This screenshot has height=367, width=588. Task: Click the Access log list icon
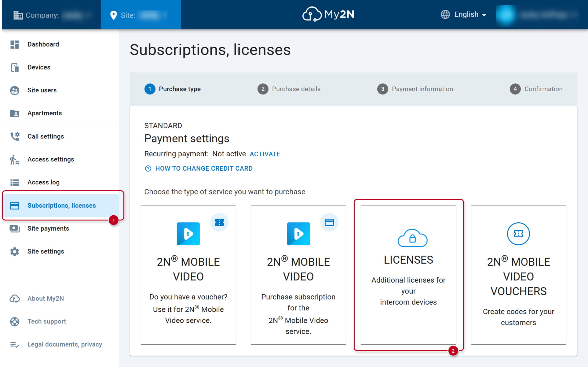point(15,183)
